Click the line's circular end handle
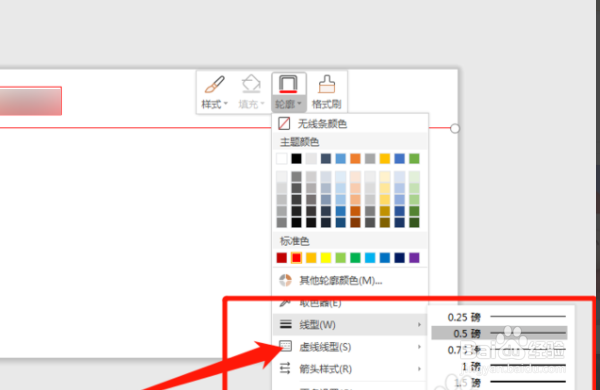This screenshot has height=390, width=600. (455, 129)
